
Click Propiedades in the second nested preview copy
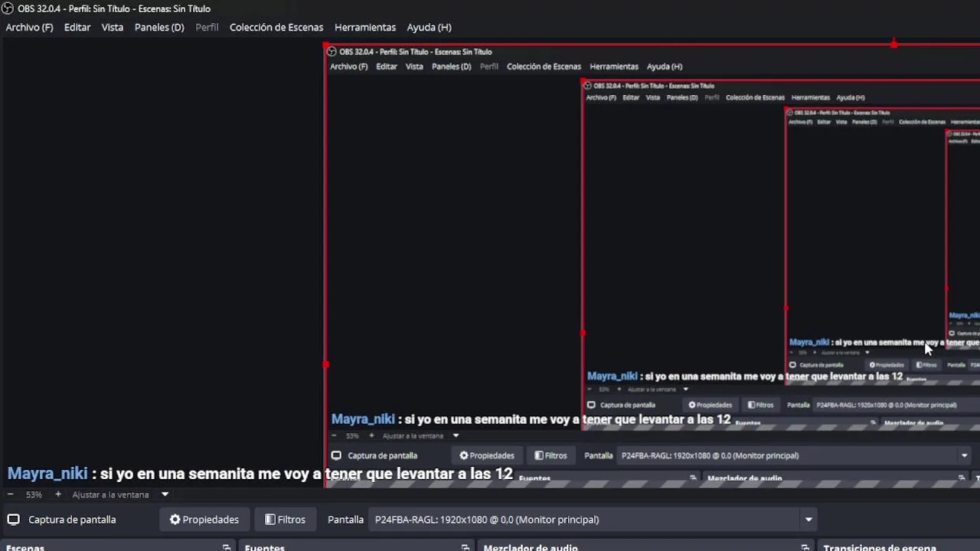pos(710,405)
